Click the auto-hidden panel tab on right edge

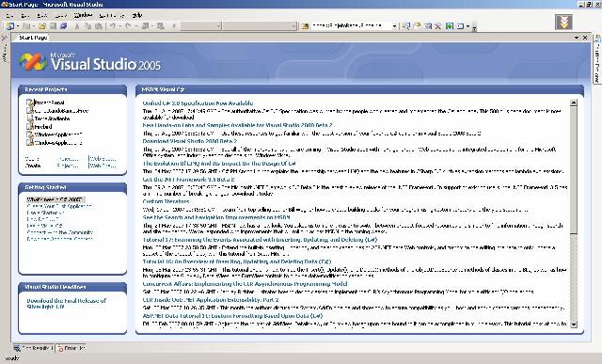[x=597, y=58]
